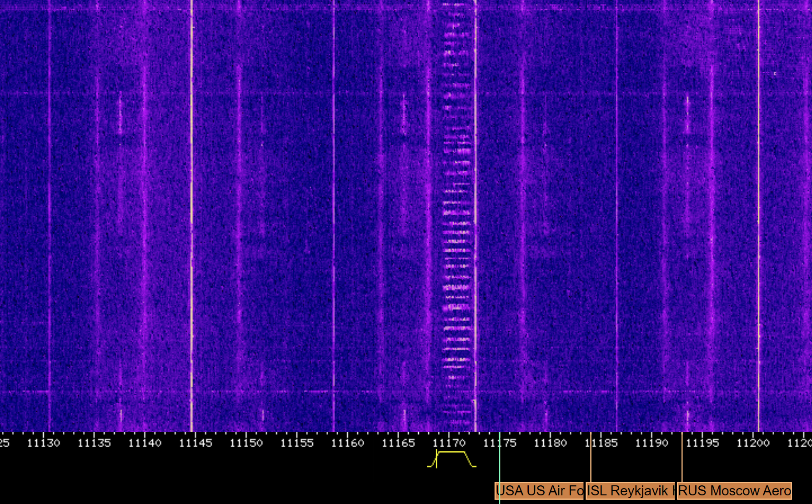Open the ISL Reykjavik station label
Viewport: 812px width, 504px height.
pos(630,491)
